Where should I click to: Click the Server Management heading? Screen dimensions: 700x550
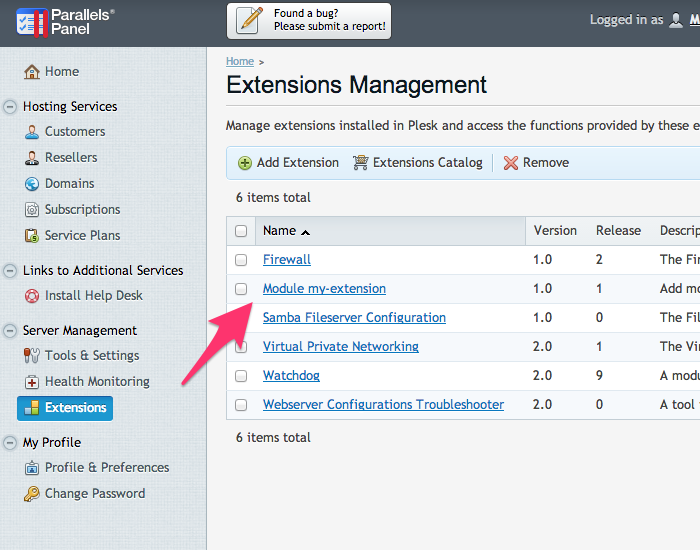80,331
